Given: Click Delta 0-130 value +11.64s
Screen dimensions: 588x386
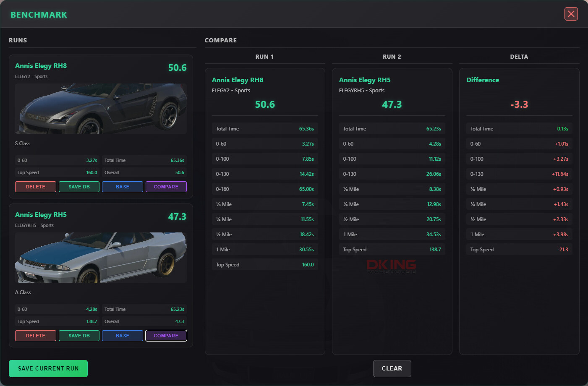Looking at the screenshot, I should click(560, 174).
